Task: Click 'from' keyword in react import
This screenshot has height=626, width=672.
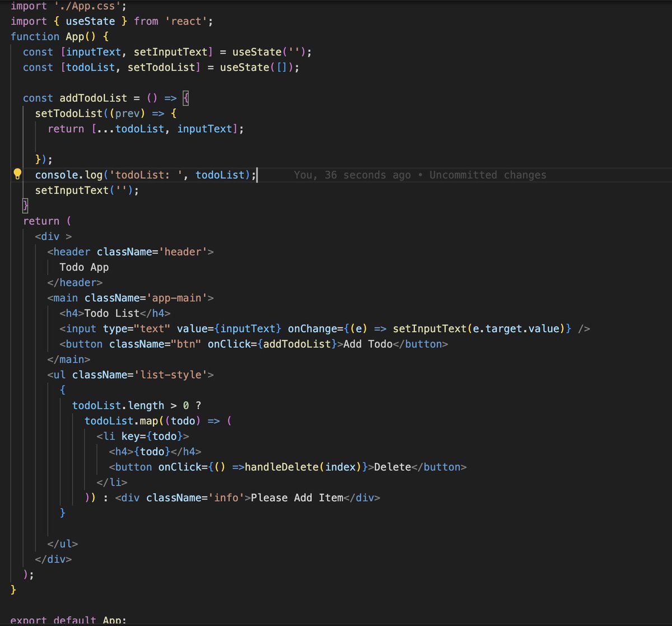Action: (x=146, y=21)
